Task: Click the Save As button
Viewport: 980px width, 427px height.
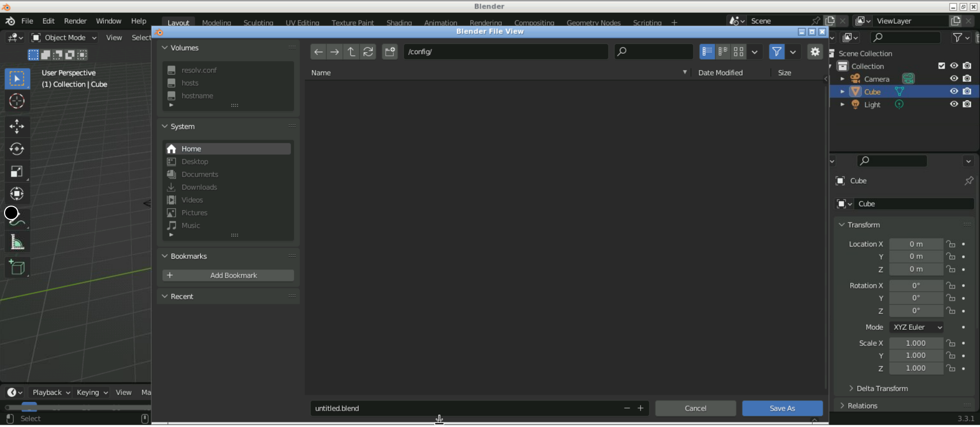Action: 782,409
